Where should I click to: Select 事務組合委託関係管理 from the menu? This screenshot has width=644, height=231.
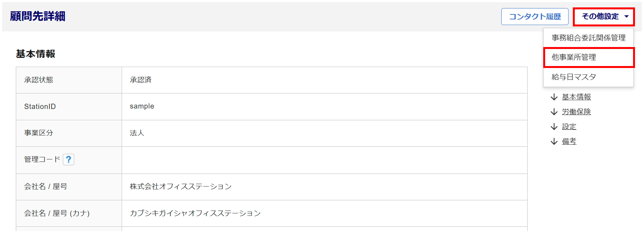click(x=588, y=38)
